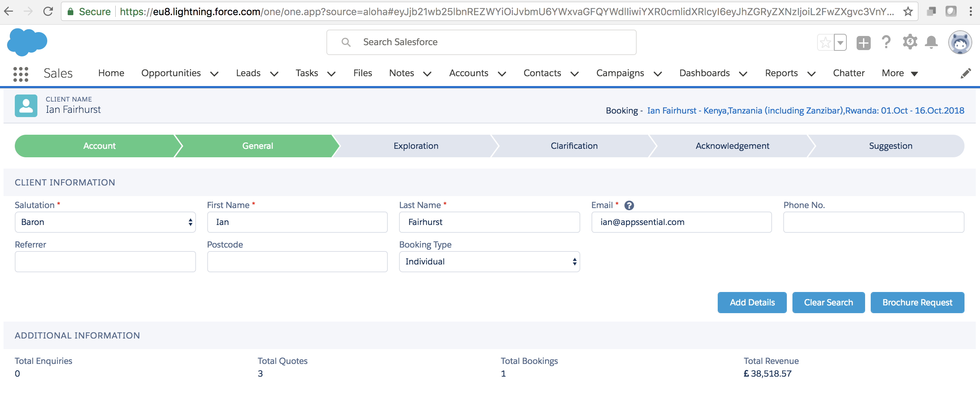Click the magnifier in the Search Salesforce box

[x=346, y=42]
